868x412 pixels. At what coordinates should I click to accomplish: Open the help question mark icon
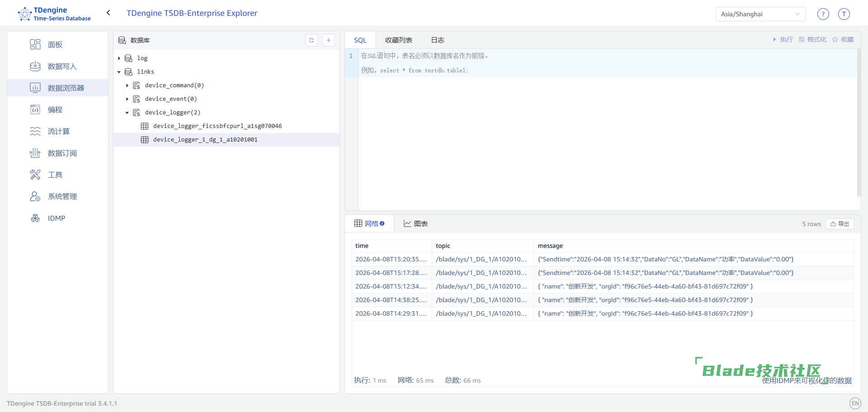point(823,14)
